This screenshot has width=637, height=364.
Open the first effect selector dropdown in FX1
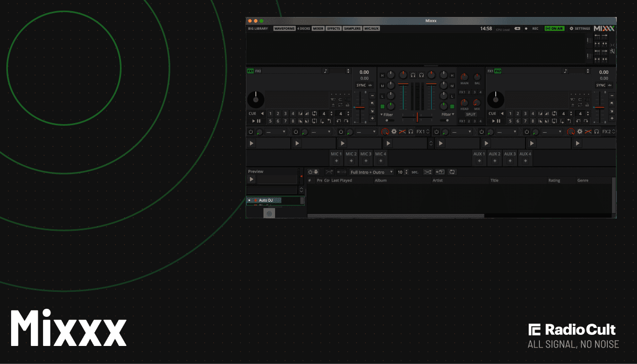(x=276, y=132)
